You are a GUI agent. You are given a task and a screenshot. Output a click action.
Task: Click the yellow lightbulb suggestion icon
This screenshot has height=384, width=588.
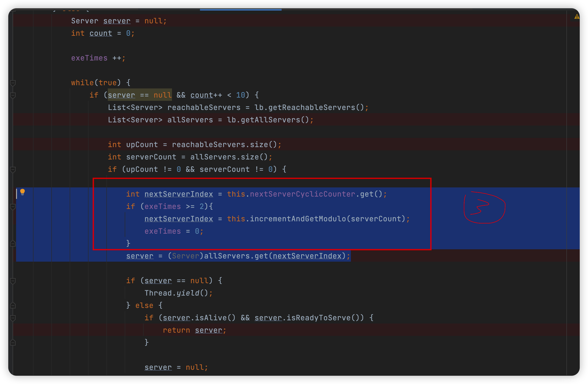coord(22,192)
